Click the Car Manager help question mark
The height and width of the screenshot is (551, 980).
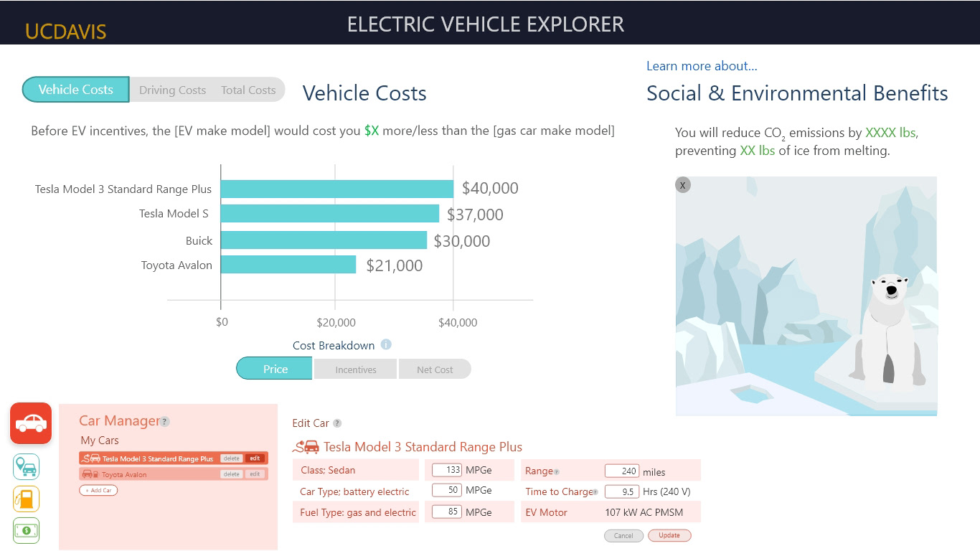pyautogui.click(x=165, y=422)
